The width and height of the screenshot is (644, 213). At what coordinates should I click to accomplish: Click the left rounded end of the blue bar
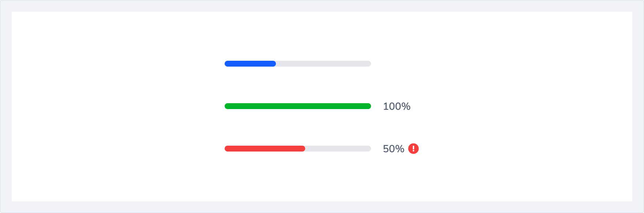click(227, 64)
